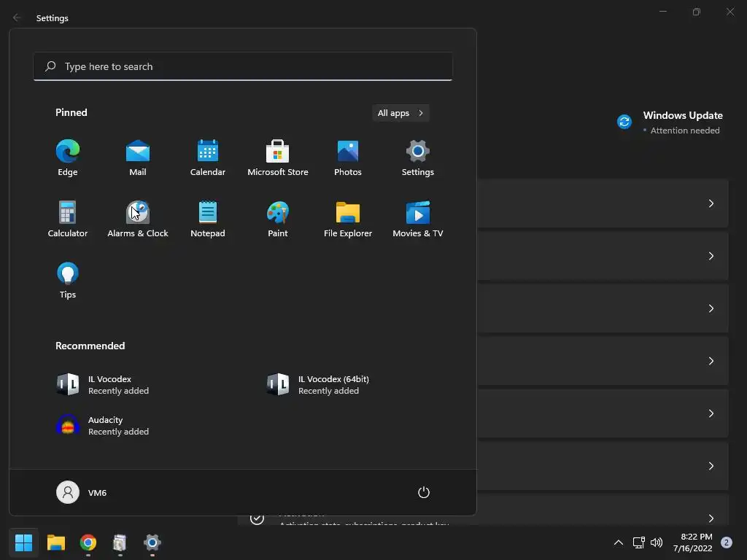
Task: Open the Paint app
Action: point(278,219)
